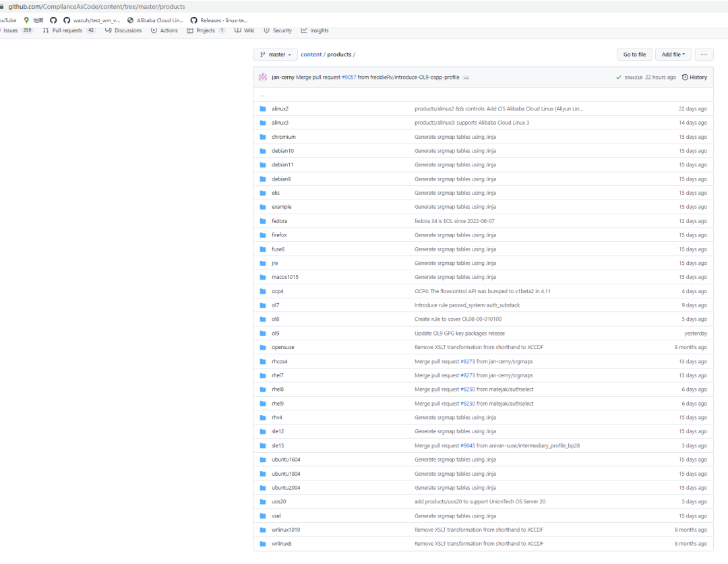Open the master branch dropdown
Screen dimensions: 728x564
[x=275, y=55]
